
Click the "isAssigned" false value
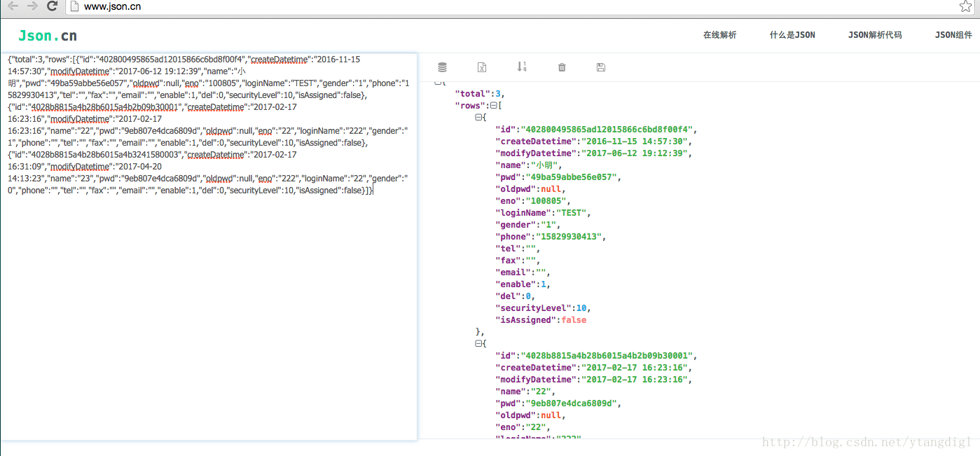click(x=573, y=320)
